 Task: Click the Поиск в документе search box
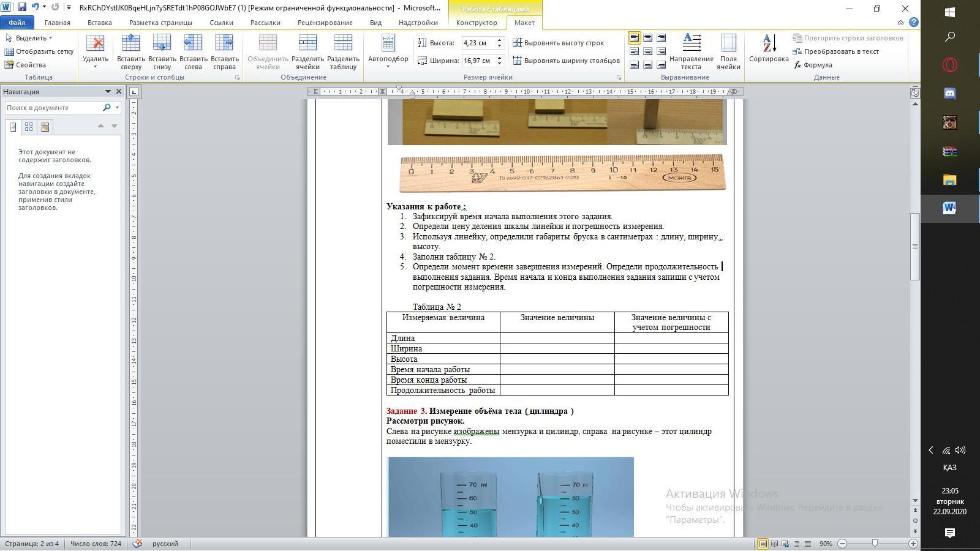click(x=53, y=108)
